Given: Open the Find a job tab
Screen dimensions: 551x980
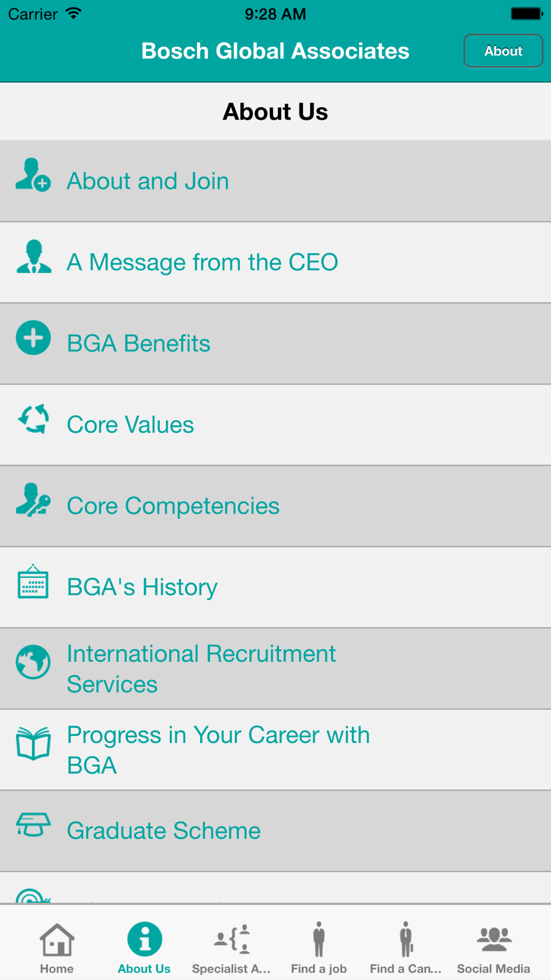Looking at the screenshot, I should (319, 948).
